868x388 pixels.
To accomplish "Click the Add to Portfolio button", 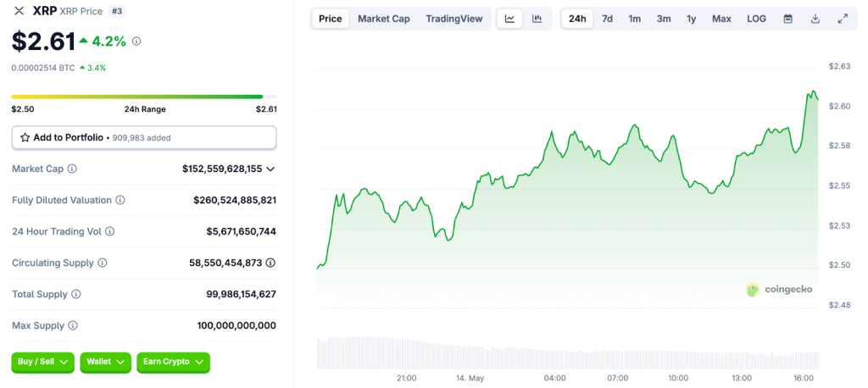I will point(144,138).
